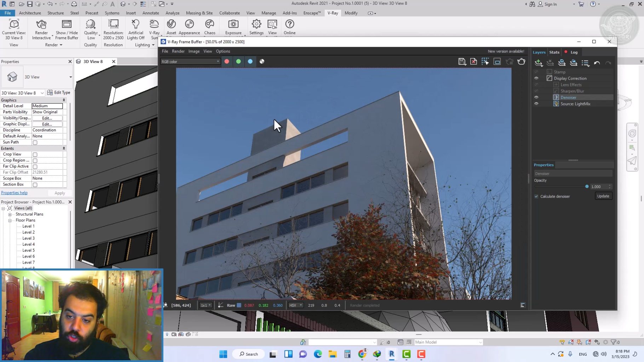Switch to Stats tab
Viewport: 644px width, 362px height.
click(x=554, y=52)
